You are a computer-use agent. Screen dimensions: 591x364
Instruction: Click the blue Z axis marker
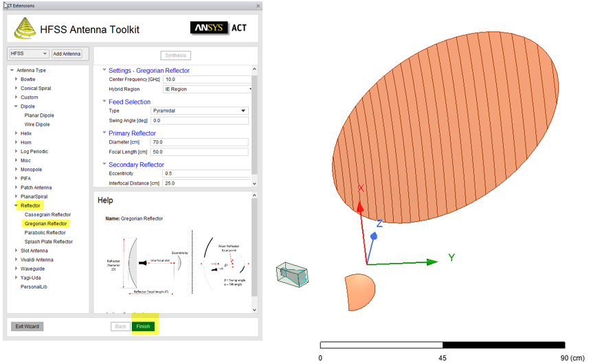pyautogui.click(x=374, y=236)
